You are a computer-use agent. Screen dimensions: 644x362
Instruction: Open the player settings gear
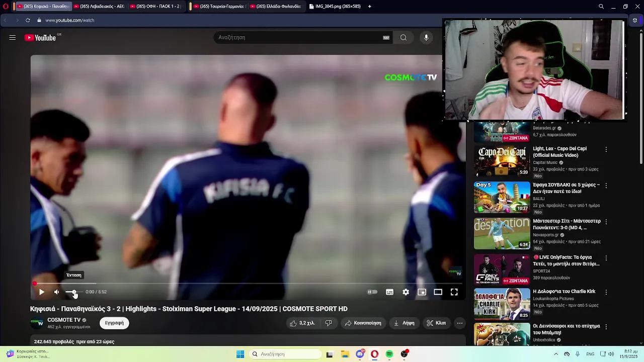coord(406,292)
